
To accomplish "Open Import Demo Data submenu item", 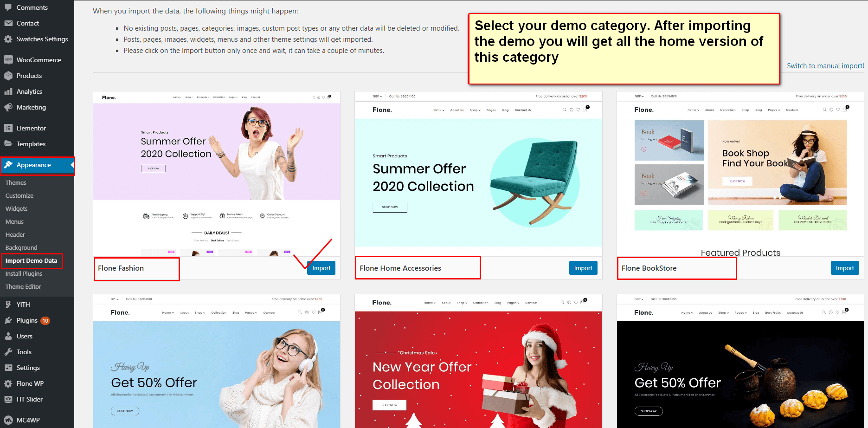I will 31,261.
